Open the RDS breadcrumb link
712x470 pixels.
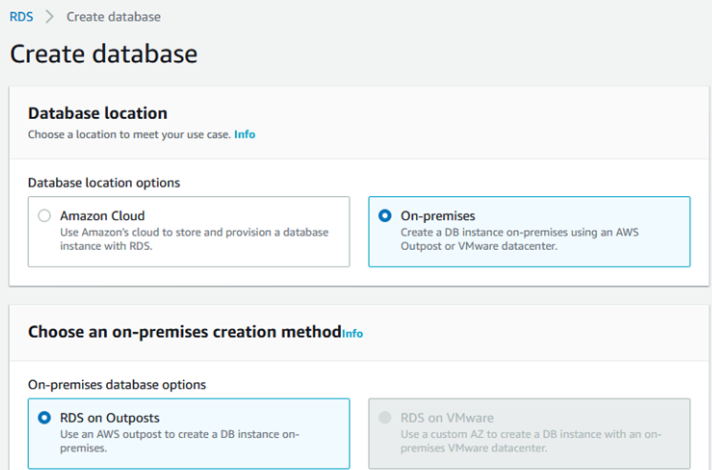21,17
